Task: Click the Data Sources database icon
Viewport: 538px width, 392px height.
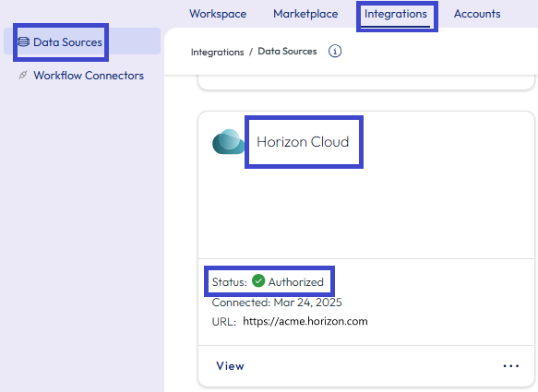Action: click(23, 42)
